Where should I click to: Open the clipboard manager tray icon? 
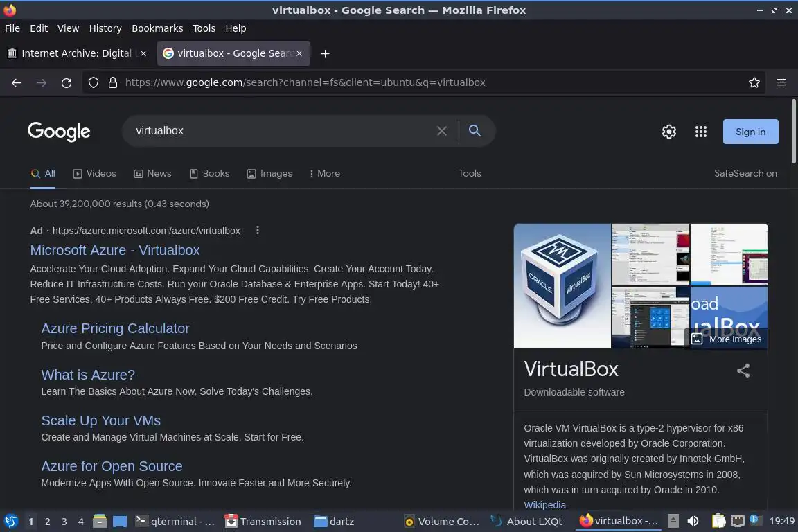pos(718,521)
